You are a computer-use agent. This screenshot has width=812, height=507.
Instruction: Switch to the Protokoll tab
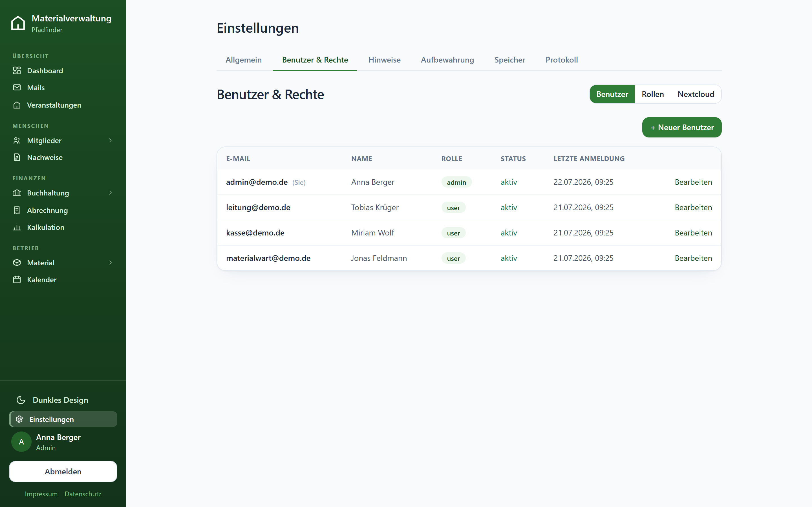click(x=561, y=60)
